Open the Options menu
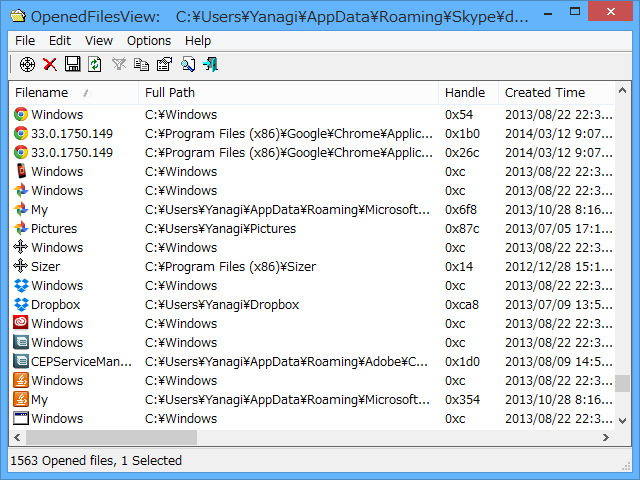Image resolution: width=640 pixels, height=480 pixels. pyautogui.click(x=149, y=41)
